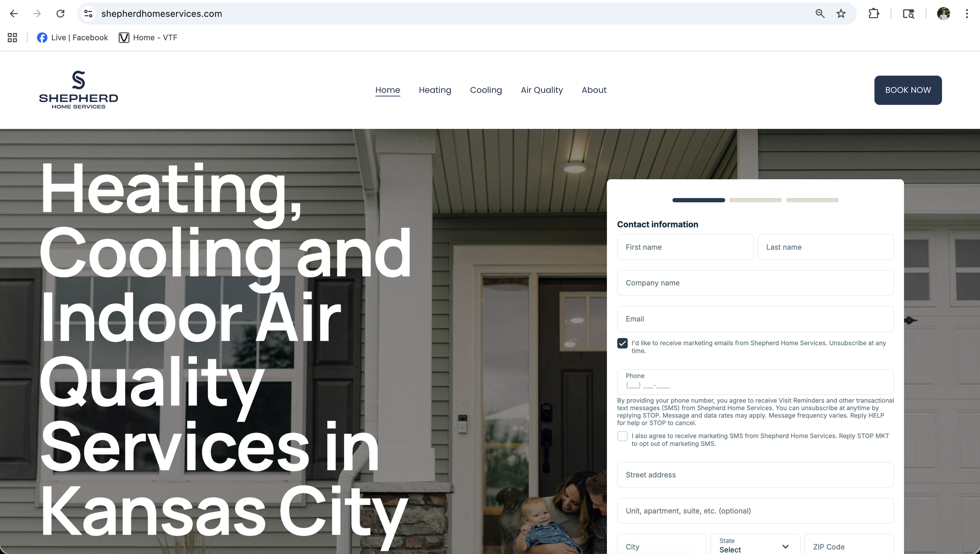980x554 pixels.
Task: Reload the page with refresh icon
Action: 60,14
